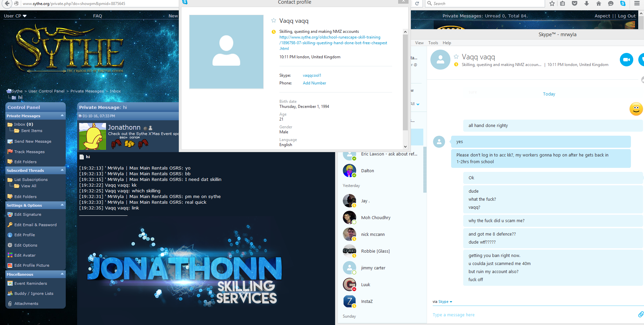The width and height of the screenshot is (644, 325).
Task: Click the paperclip icon beside Attachments
Action: 10,304
